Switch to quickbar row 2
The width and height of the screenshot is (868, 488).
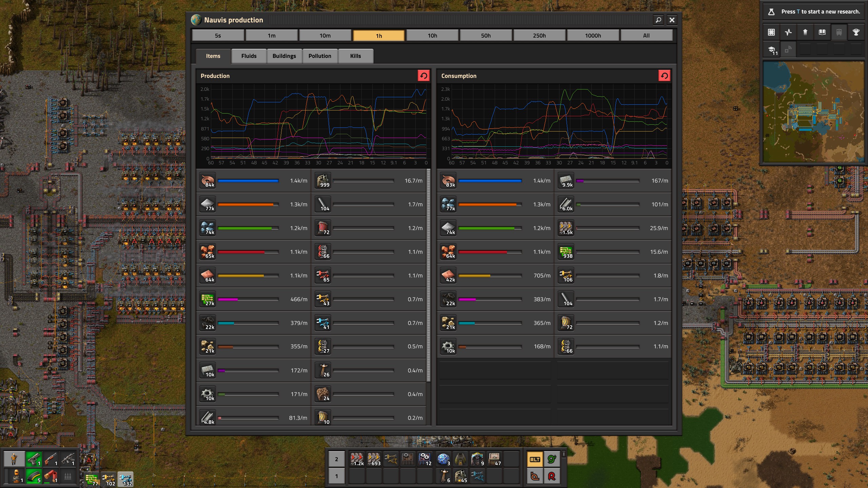[336, 459]
